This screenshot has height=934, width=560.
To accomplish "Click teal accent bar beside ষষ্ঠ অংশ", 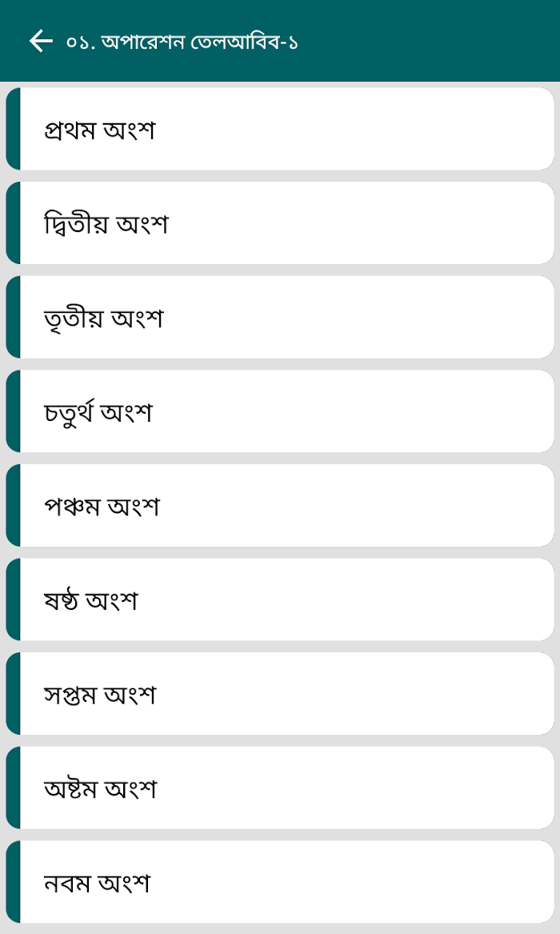I will tap(13, 599).
